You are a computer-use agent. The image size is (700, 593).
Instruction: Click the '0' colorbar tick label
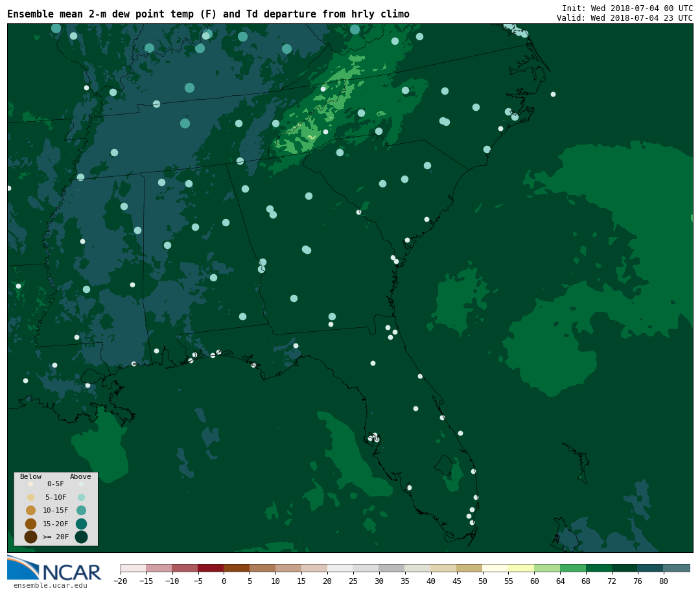click(x=224, y=581)
